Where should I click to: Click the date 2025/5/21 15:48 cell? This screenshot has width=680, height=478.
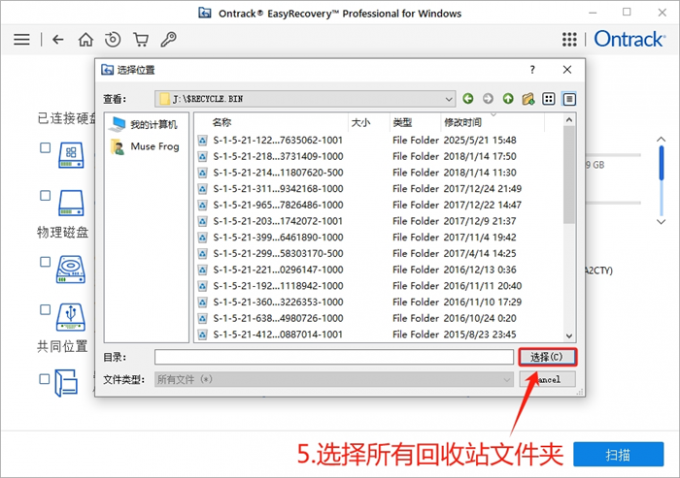(480, 140)
